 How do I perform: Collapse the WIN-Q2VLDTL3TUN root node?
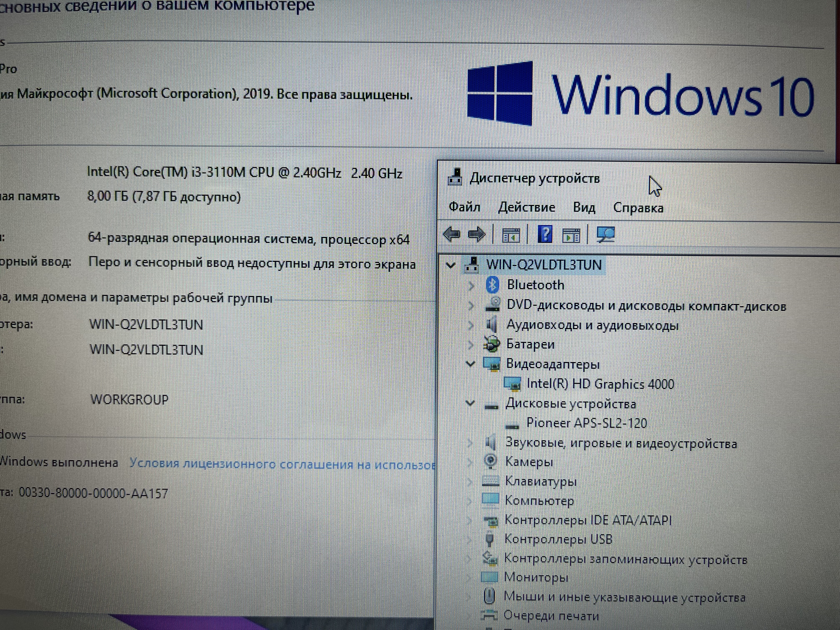tap(450, 265)
